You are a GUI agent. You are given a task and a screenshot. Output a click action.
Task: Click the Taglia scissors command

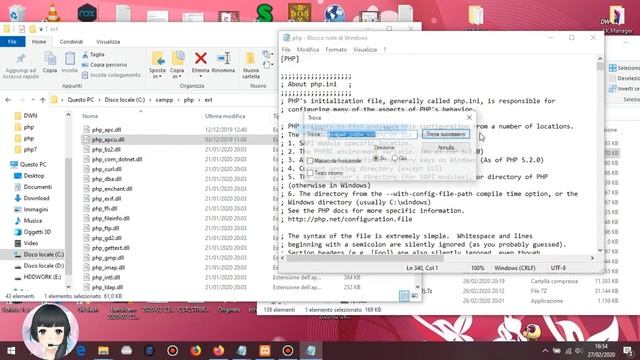[x=93, y=54]
